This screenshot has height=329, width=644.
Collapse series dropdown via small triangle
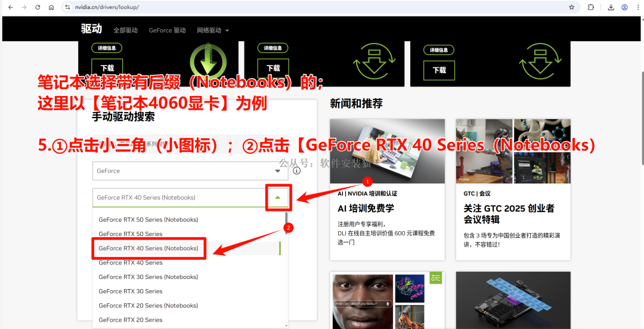coord(278,197)
